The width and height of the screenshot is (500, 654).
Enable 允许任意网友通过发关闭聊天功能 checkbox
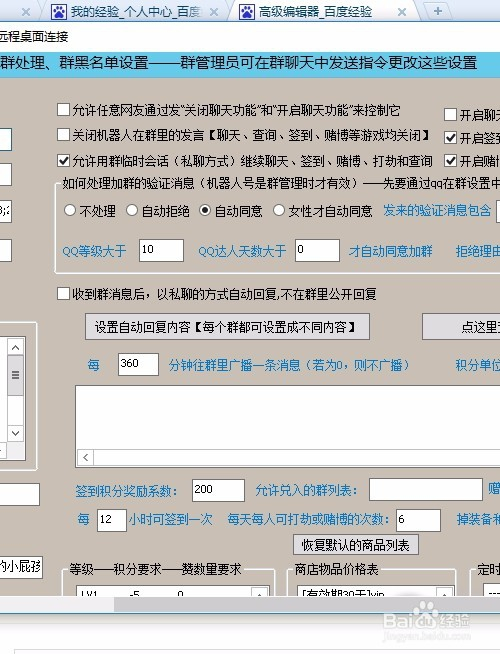[x=63, y=110]
